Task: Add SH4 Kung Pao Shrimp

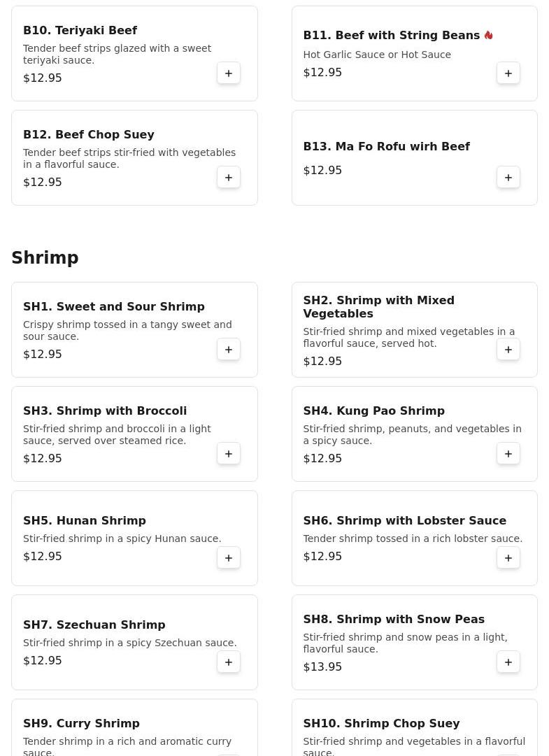Action: [508, 454]
